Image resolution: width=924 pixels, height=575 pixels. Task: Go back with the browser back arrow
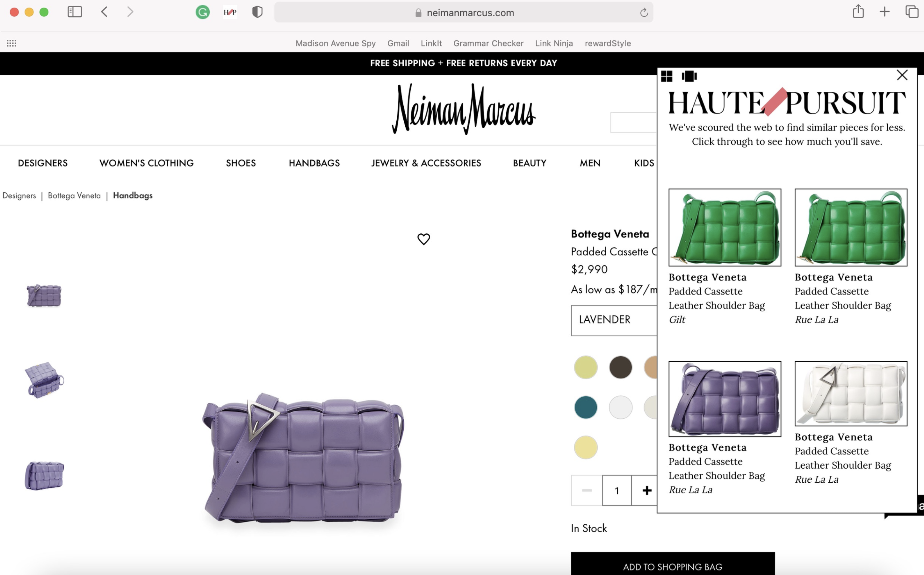104,12
